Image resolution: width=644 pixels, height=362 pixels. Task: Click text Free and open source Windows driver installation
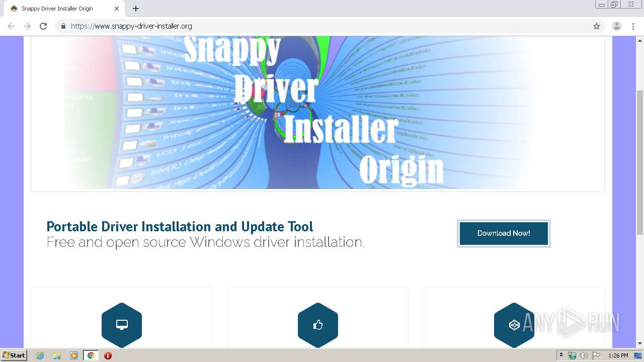coord(205,242)
